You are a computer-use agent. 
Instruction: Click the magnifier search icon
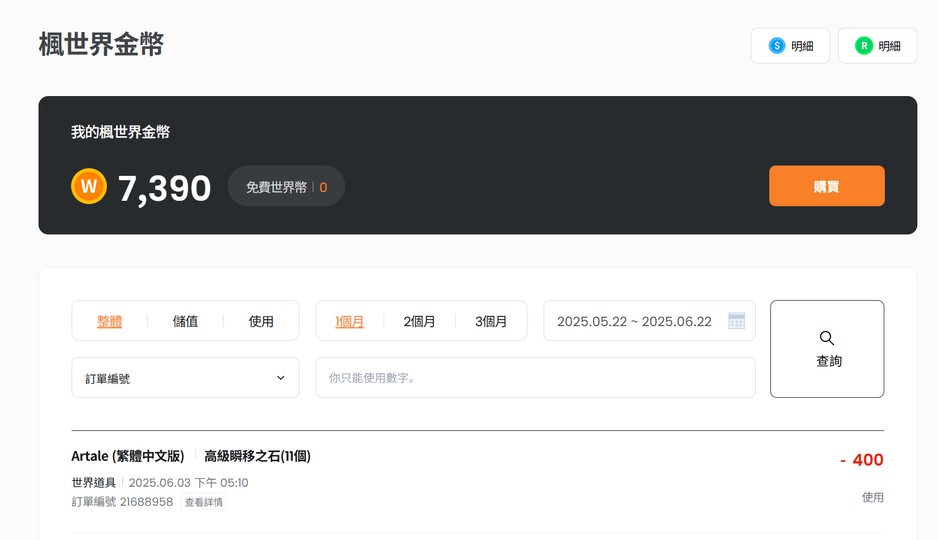pos(827,338)
